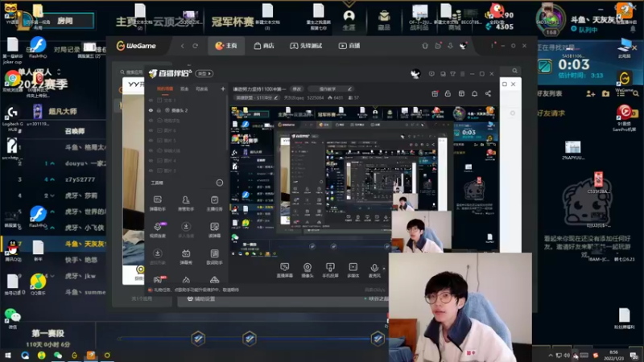Screen dimensions: 644x362
Task: Click the WeGame user avatar icon
Action: click(x=463, y=46)
